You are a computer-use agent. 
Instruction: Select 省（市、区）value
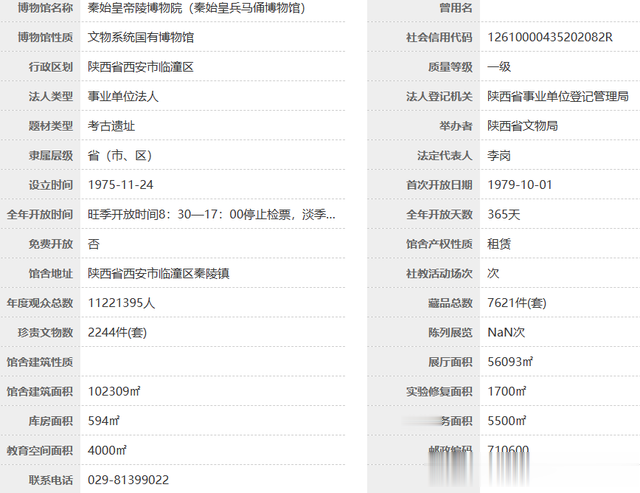[x=120, y=155]
